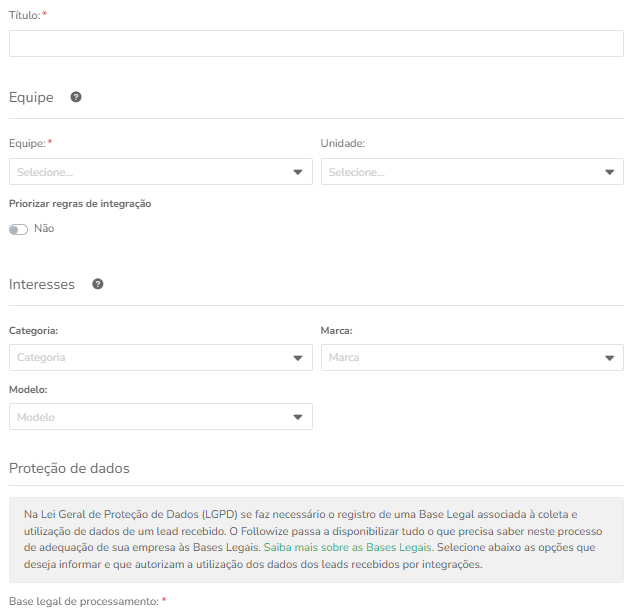The width and height of the screenshot is (631, 615).
Task: Click the LGPD information notice box
Action: pos(316,540)
